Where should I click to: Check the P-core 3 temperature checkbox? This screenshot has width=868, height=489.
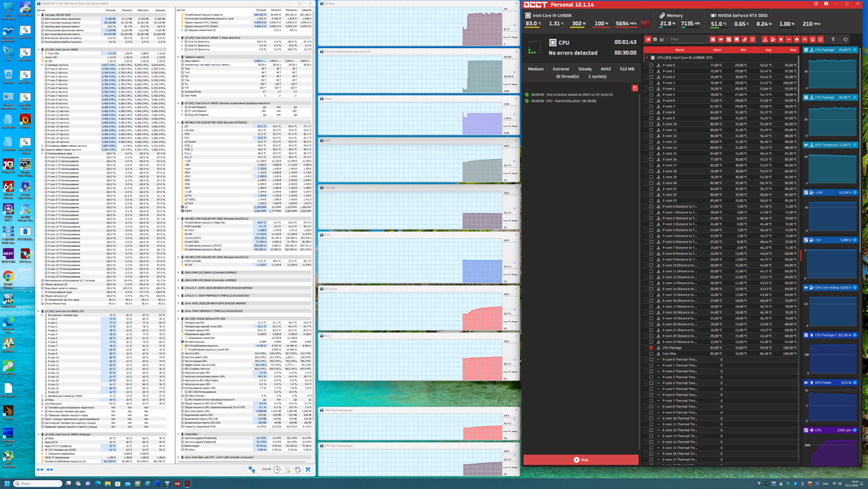coord(651,83)
